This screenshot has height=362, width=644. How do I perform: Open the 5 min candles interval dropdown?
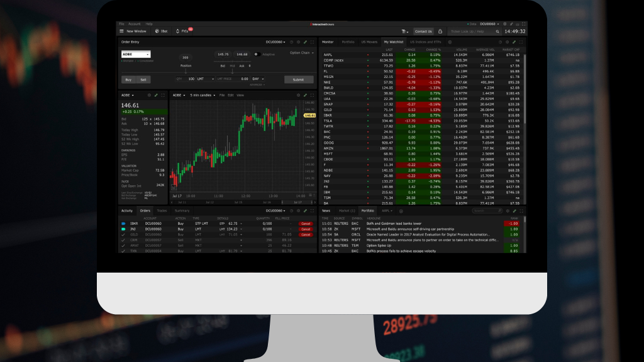(x=203, y=95)
